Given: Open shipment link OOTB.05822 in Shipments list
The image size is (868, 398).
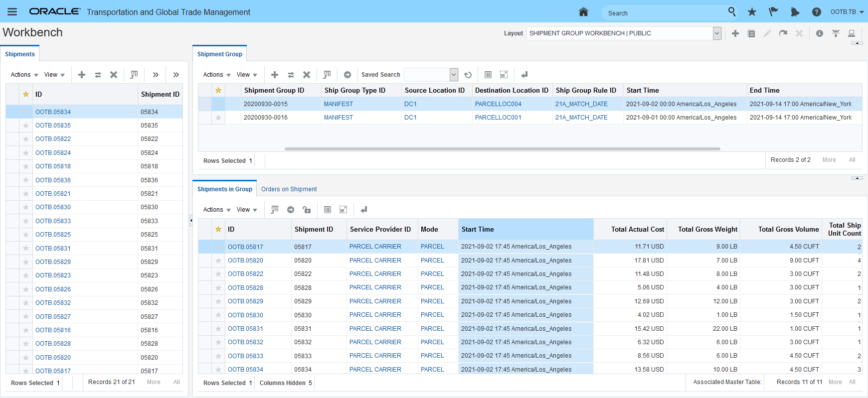Looking at the screenshot, I should click(x=53, y=139).
